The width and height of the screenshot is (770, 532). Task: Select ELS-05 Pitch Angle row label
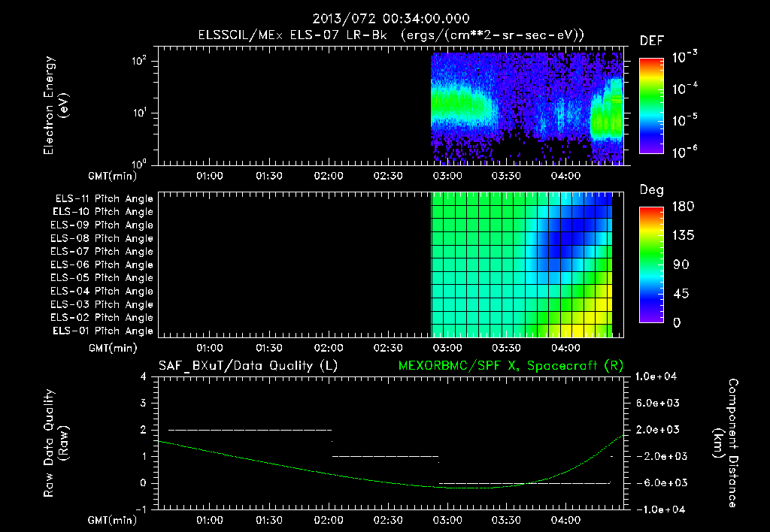(102, 278)
